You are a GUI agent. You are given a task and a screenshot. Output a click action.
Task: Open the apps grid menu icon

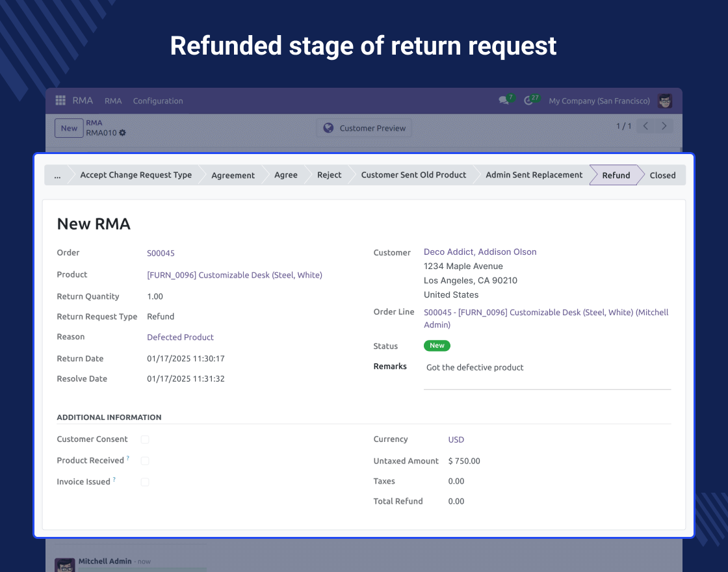(60, 100)
